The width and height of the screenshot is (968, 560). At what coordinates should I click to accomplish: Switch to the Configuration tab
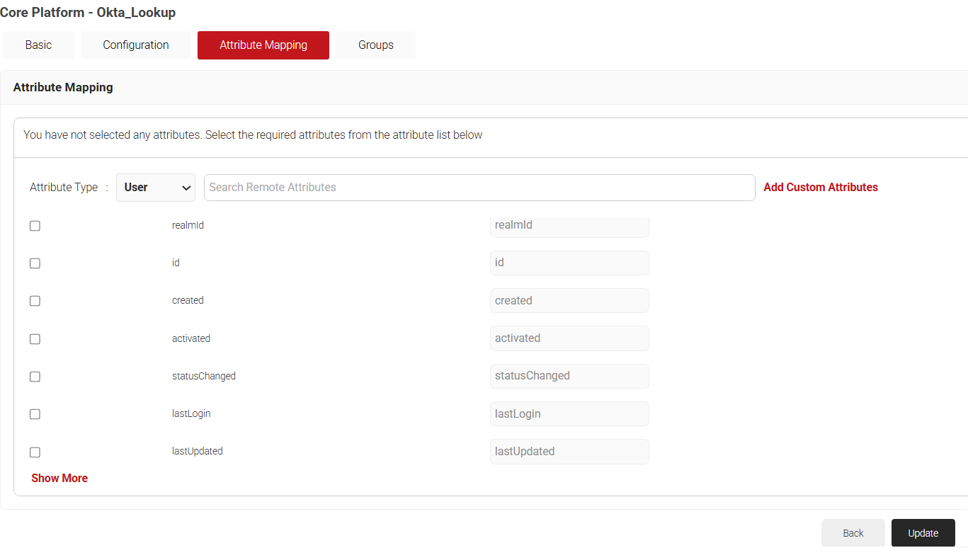135,45
